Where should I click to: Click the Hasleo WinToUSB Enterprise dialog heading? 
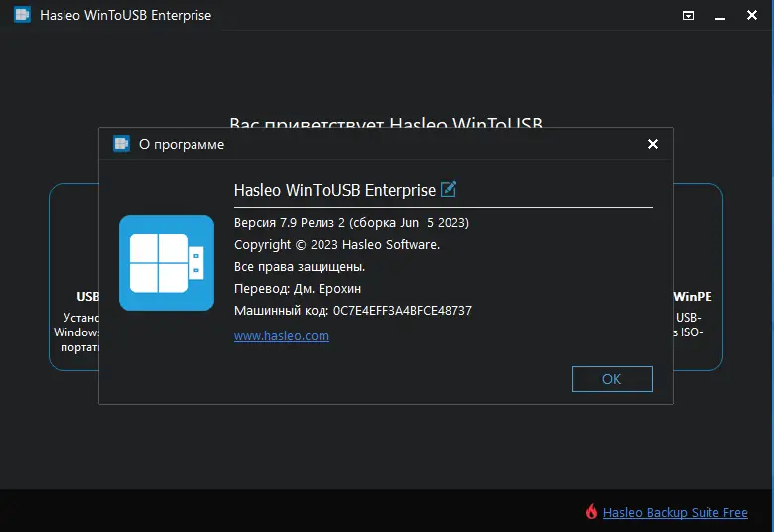point(334,190)
